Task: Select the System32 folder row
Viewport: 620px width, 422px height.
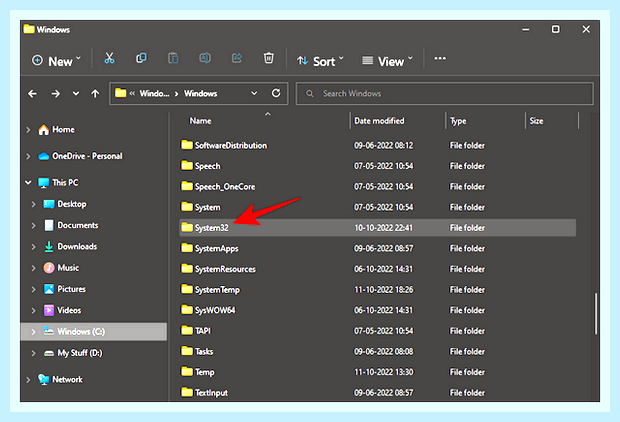Action: (378, 228)
